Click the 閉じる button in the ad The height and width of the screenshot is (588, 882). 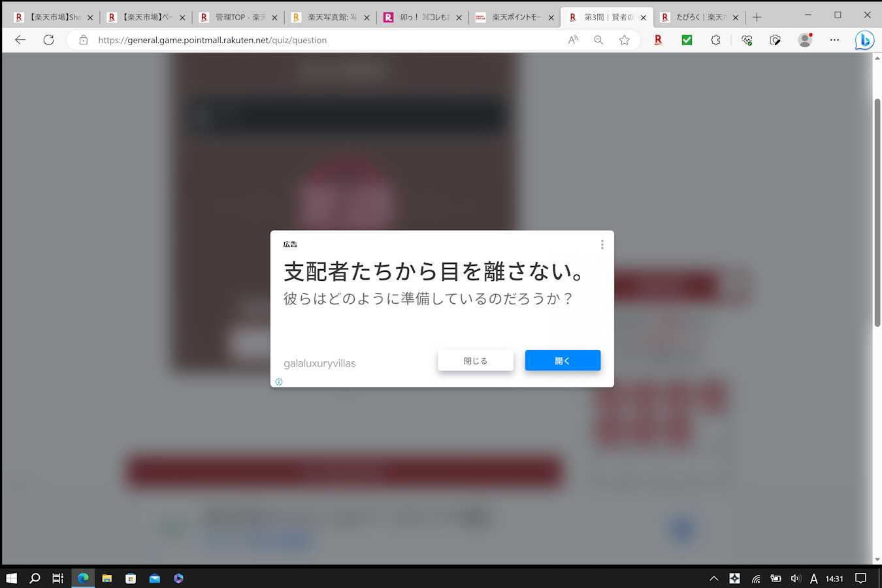476,361
